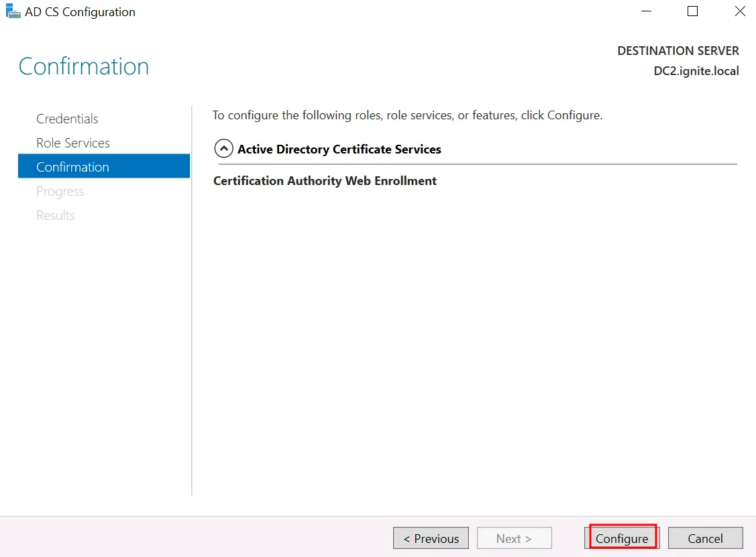This screenshot has height=557, width=756.
Task: Go back with the Previous button
Action: pyautogui.click(x=431, y=538)
